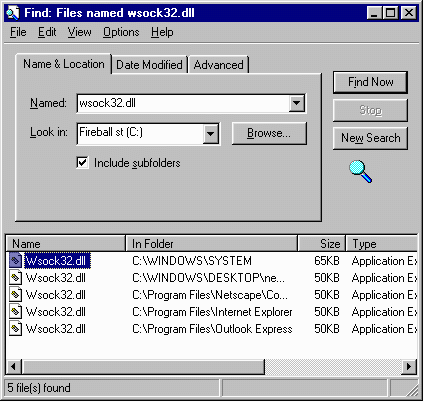Image resolution: width=424 pixels, height=402 pixels.
Task: Open the Look in drive dropdown list
Action: (x=210, y=134)
